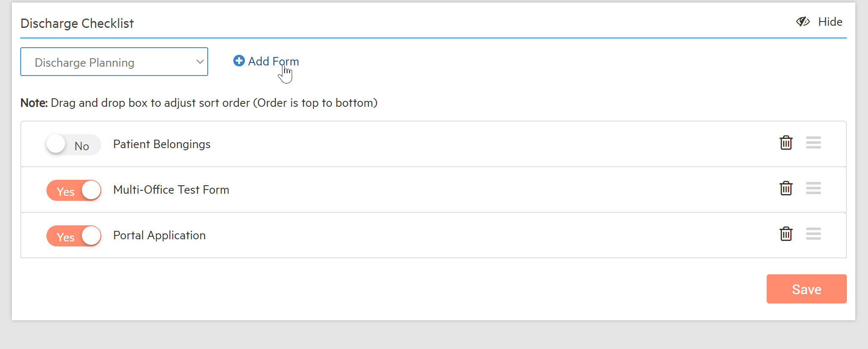Disable the Multi-Office Test Form toggle
The height and width of the screenshot is (349, 868).
point(74,190)
